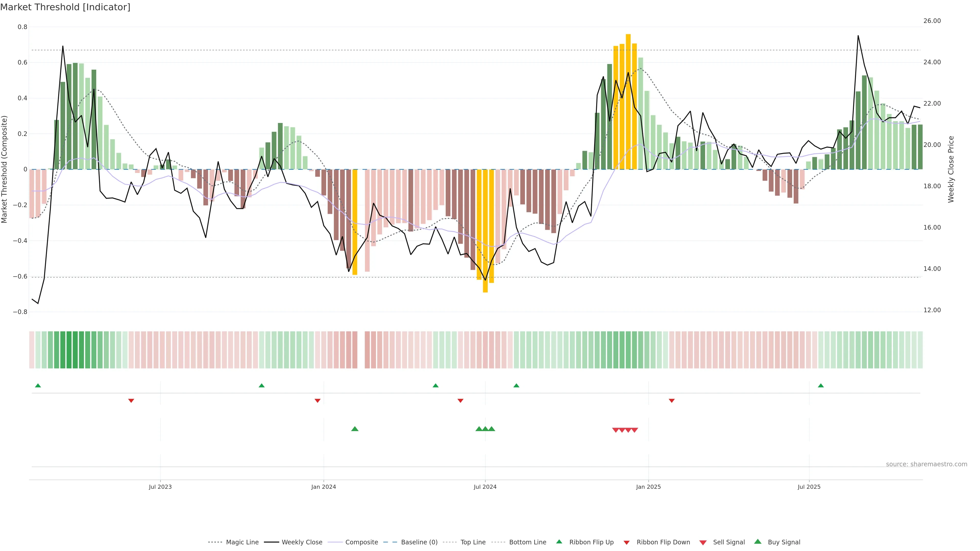This screenshot has width=980, height=551.
Task: Click the Ribbon Flip Down legend triangle
Action: (x=627, y=543)
